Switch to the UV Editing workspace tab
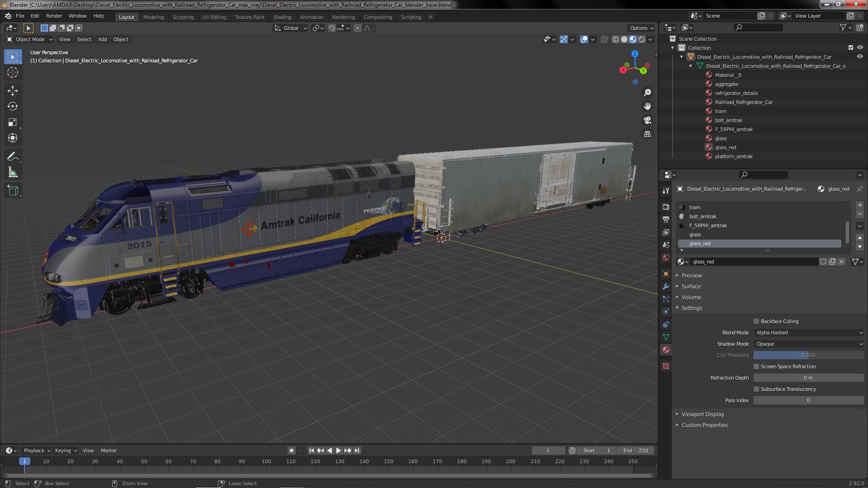The height and width of the screenshot is (488, 868). tap(214, 17)
